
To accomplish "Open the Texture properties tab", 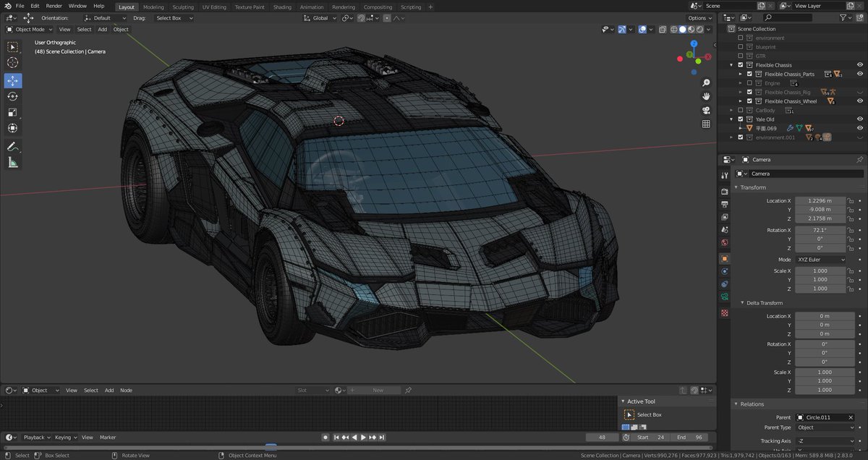I will [x=725, y=312].
